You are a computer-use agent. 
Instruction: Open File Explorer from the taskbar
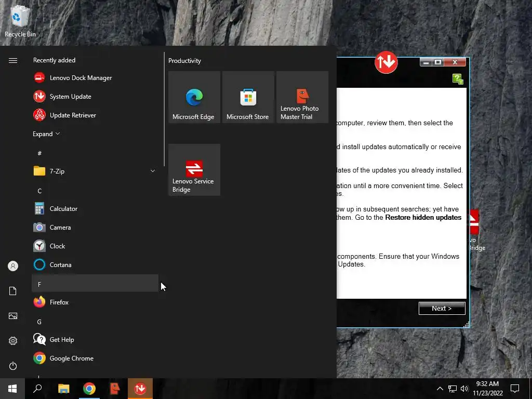pyautogui.click(x=63, y=389)
